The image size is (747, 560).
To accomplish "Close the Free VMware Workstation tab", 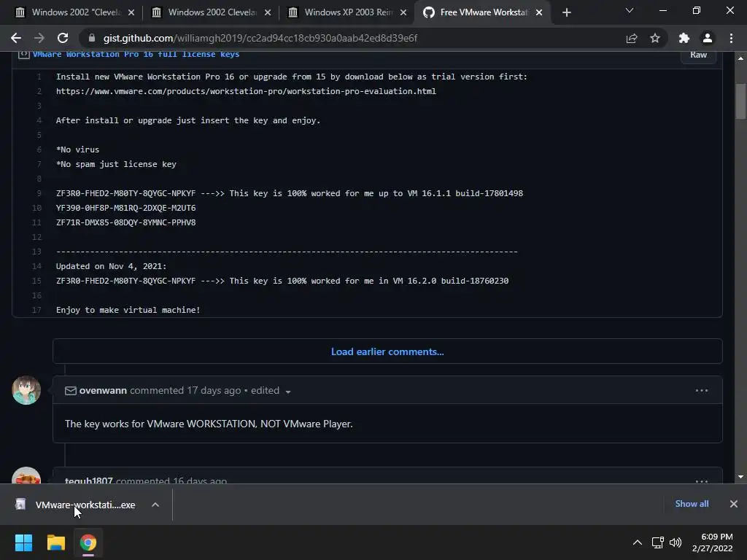I will point(539,12).
